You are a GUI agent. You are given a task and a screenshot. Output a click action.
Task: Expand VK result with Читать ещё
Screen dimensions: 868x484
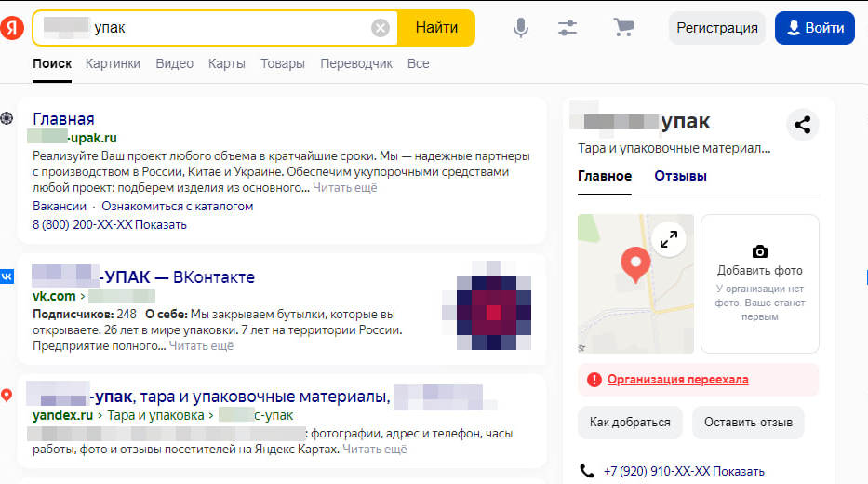coord(201,346)
